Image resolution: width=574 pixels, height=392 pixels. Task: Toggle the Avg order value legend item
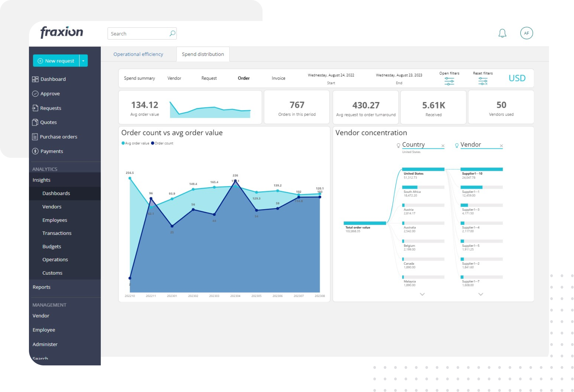(135, 143)
